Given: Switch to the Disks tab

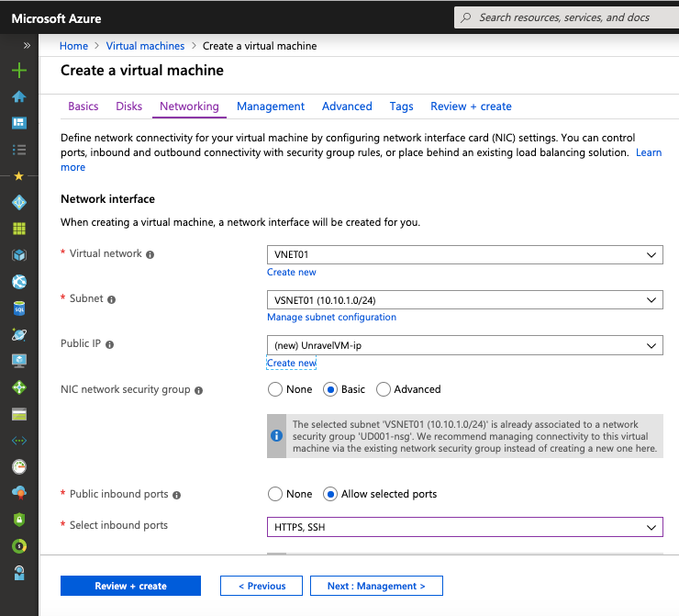Looking at the screenshot, I should pyautogui.click(x=128, y=106).
